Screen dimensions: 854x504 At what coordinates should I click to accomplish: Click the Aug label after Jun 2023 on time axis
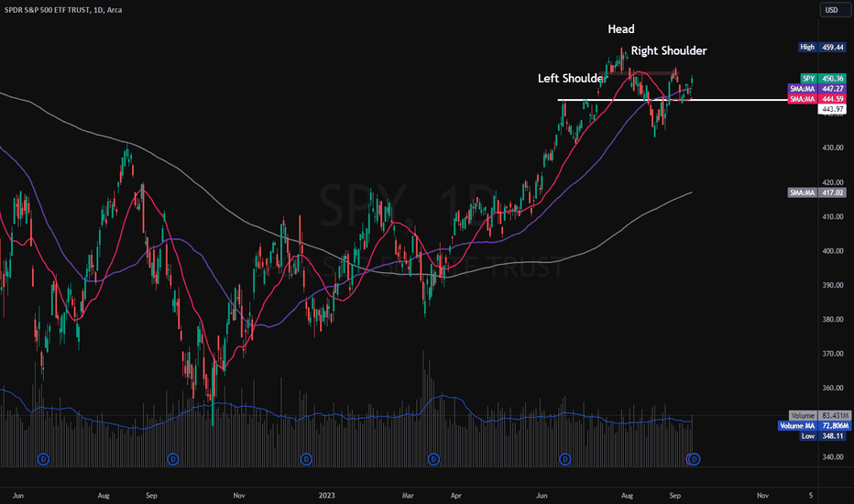627,495
